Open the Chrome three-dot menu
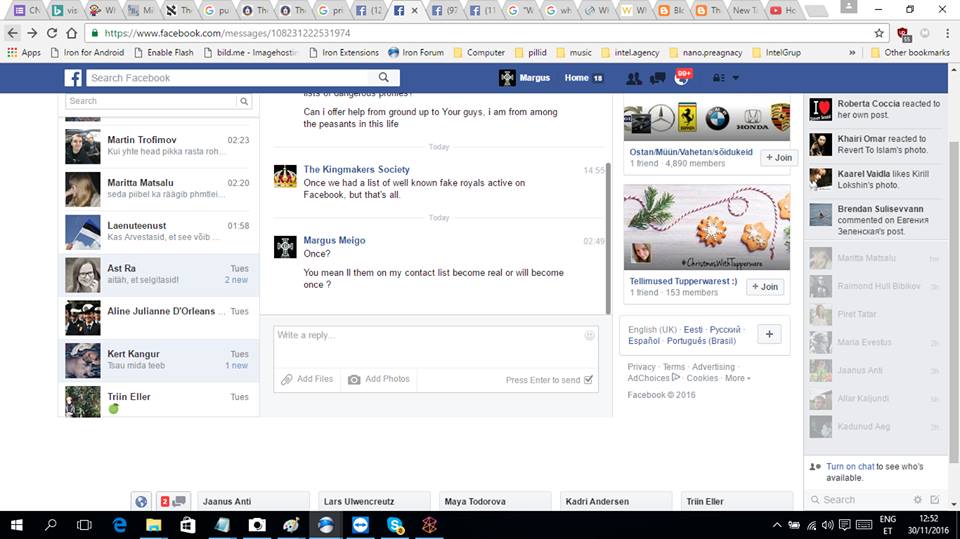 [x=947, y=33]
